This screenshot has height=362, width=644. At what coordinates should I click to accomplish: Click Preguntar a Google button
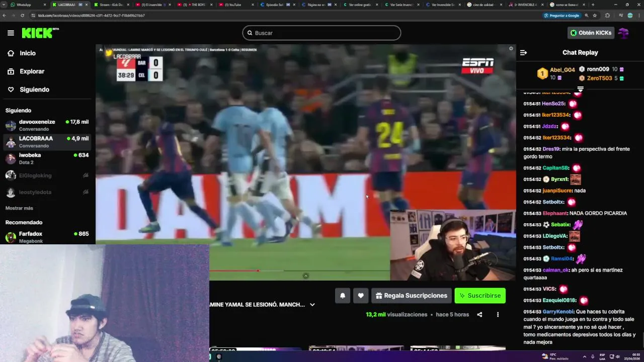point(561,16)
